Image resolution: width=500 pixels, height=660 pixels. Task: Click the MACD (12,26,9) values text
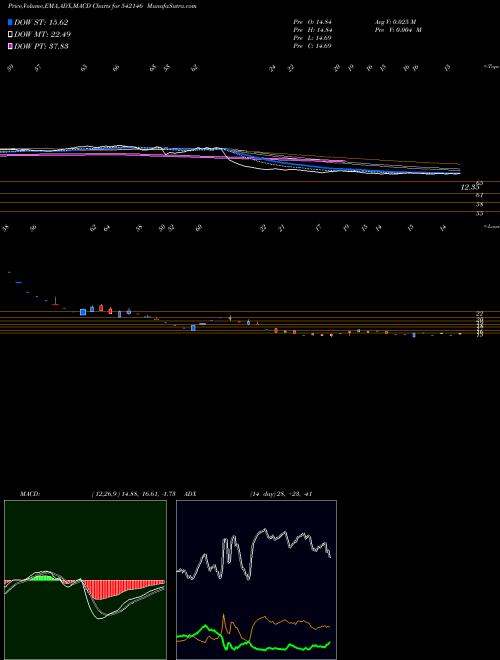point(136,494)
